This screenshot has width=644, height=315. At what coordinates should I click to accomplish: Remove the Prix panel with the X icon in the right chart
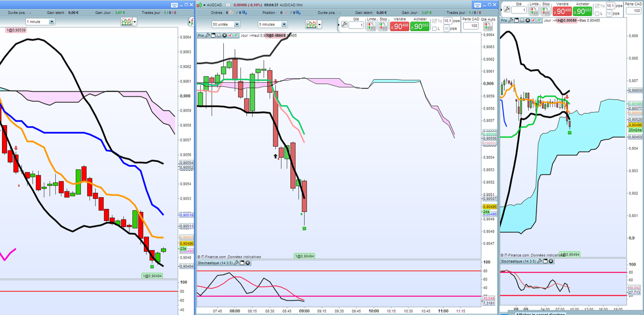pos(528,21)
